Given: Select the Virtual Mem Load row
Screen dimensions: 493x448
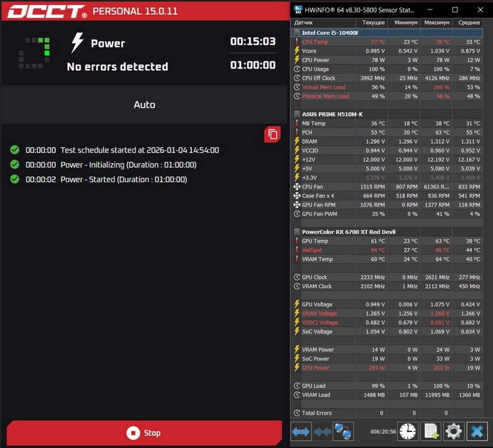Looking at the screenshot, I should click(x=387, y=87).
